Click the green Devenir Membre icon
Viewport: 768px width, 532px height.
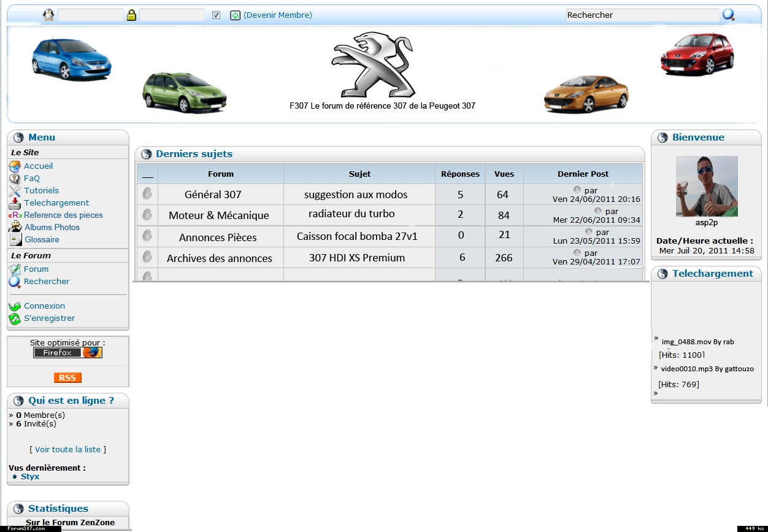click(235, 15)
